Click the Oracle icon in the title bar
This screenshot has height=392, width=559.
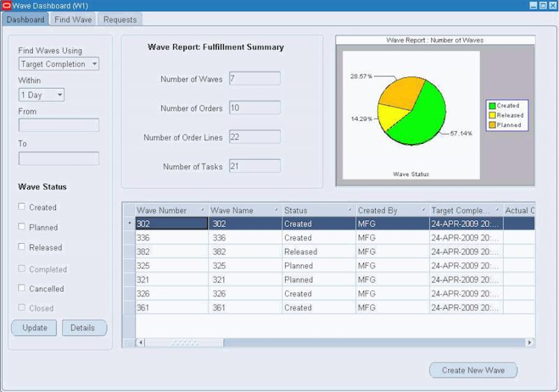pyautogui.click(x=6, y=6)
